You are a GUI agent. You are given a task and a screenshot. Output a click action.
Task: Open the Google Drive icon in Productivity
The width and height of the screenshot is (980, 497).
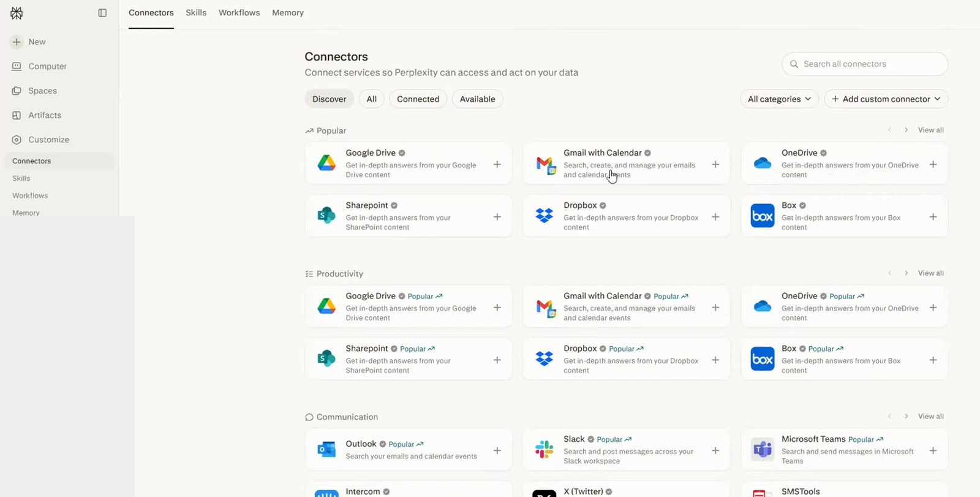[x=326, y=306]
